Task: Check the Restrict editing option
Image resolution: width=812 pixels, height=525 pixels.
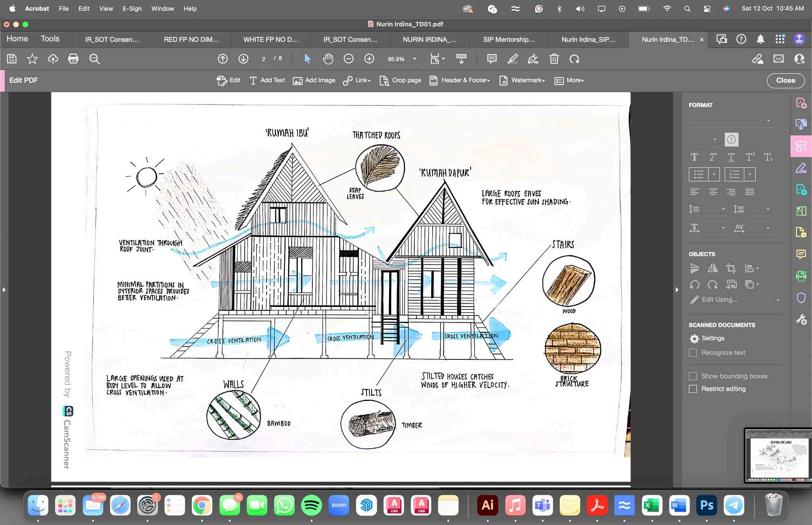Action: point(693,389)
